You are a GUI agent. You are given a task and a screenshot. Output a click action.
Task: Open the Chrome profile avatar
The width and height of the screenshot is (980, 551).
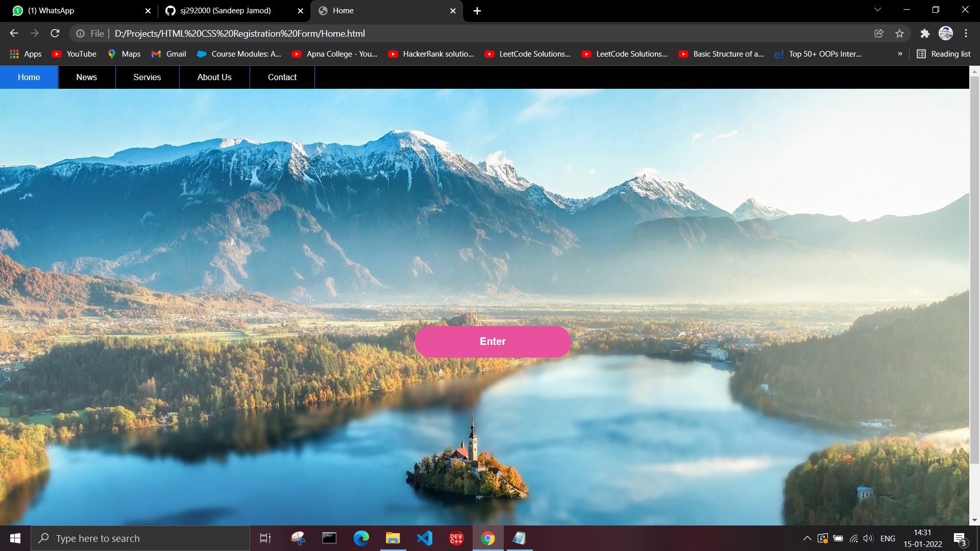946,33
